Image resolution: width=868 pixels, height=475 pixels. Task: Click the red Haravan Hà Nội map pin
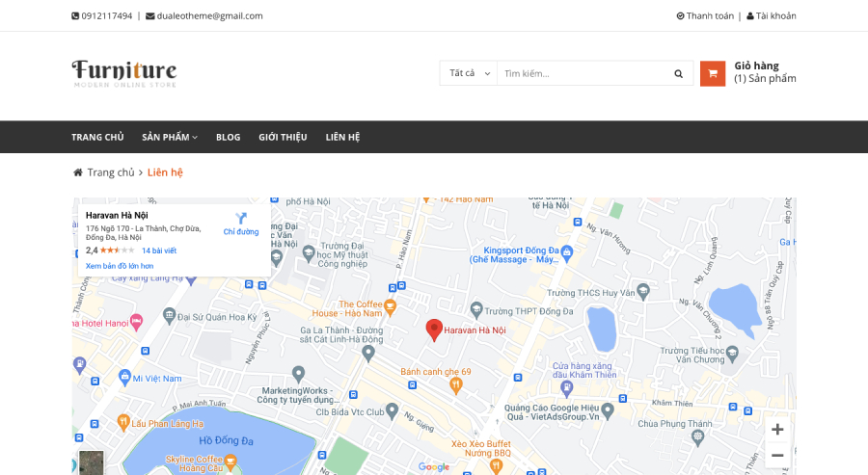(434, 330)
